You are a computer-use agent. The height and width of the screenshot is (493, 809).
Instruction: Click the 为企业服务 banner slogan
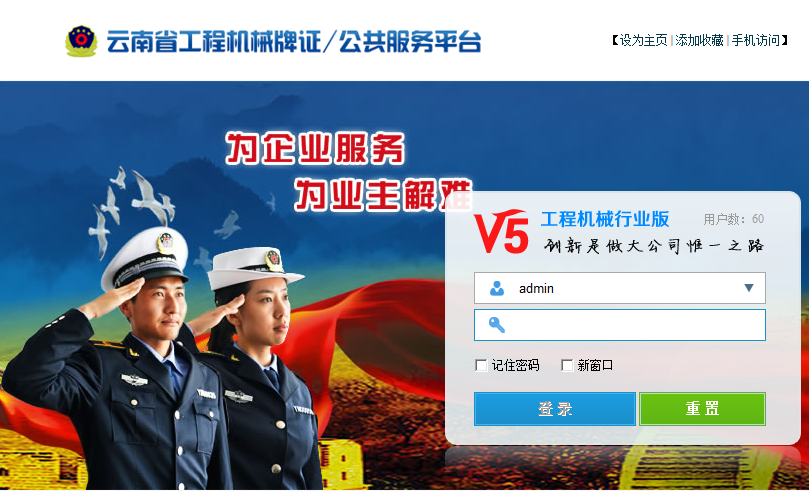click(x=315, y=149)
